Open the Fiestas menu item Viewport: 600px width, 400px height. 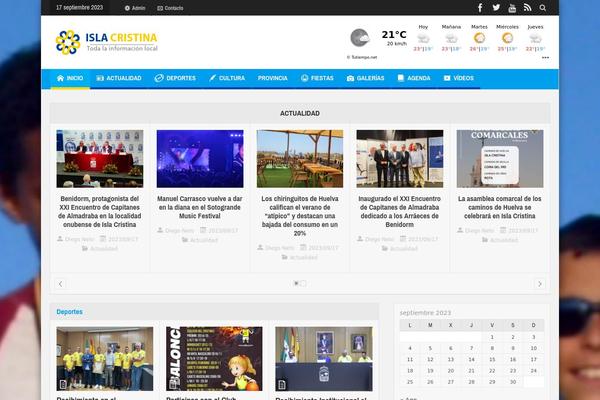[x=317, y=78]
